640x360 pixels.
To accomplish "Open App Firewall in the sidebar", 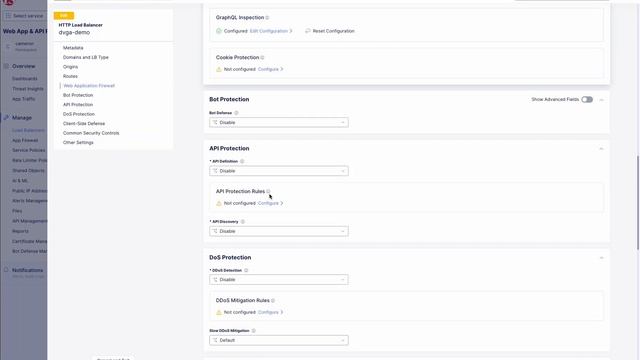I will pyautogui.click(x=25, y=140).
